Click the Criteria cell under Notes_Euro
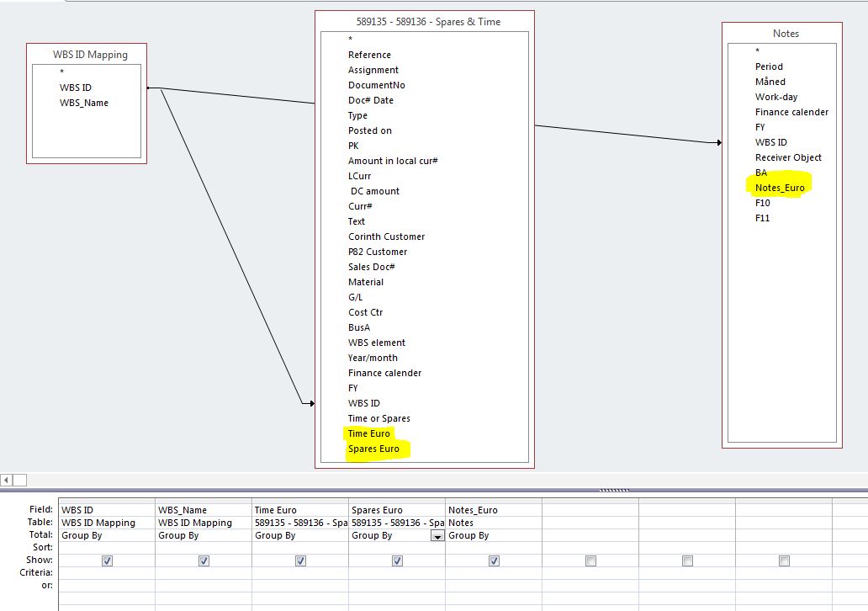Image resolution: width=868 pixels, height=611 pixels. tap(494, 573)
